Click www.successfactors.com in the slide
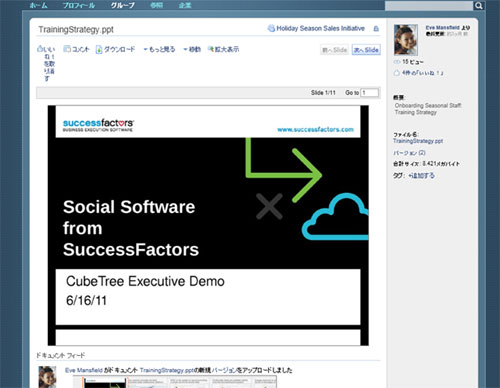The width and height of the screenshot is (500, 388). pos(315,129)
